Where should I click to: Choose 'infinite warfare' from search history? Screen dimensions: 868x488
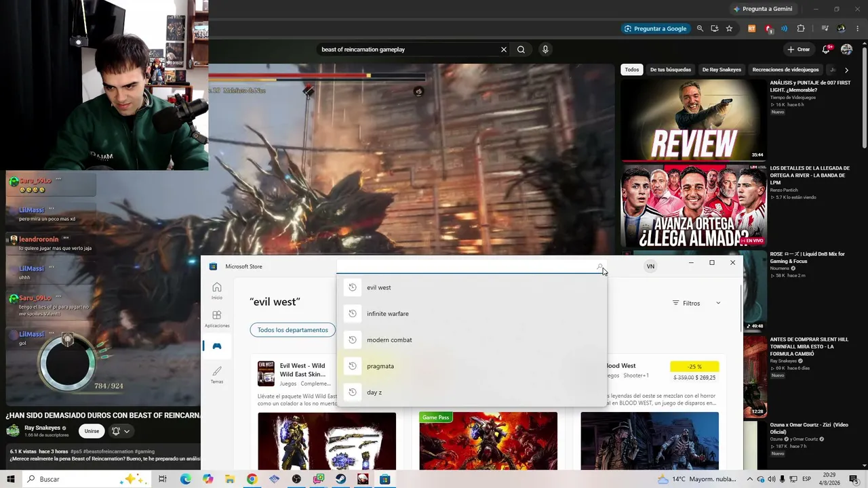471,314
